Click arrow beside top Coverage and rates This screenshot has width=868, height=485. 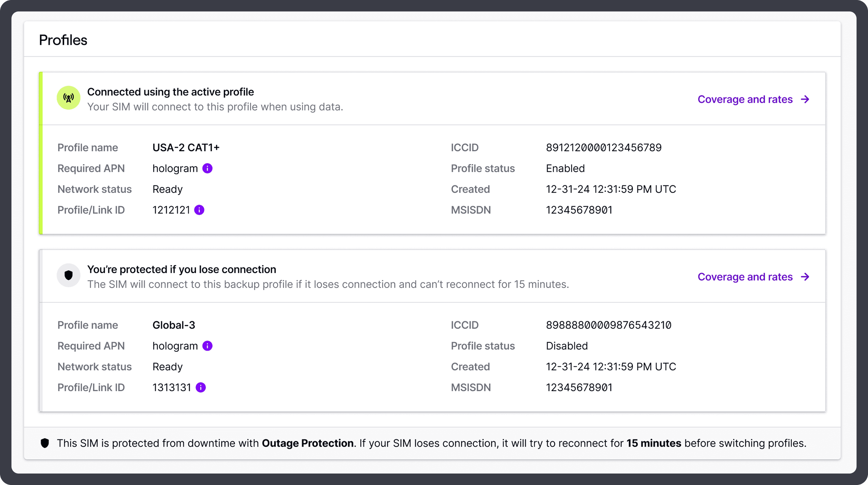[805, 99]
